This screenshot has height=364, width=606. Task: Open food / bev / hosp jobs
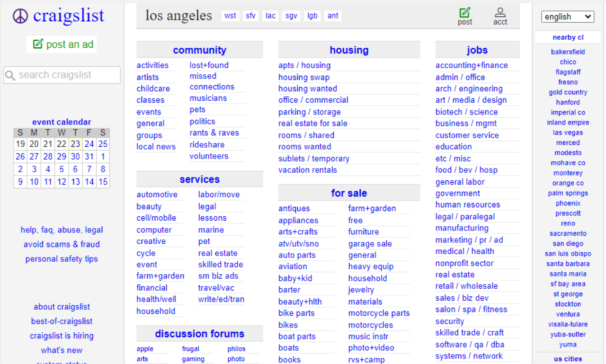tap(466, 170)
